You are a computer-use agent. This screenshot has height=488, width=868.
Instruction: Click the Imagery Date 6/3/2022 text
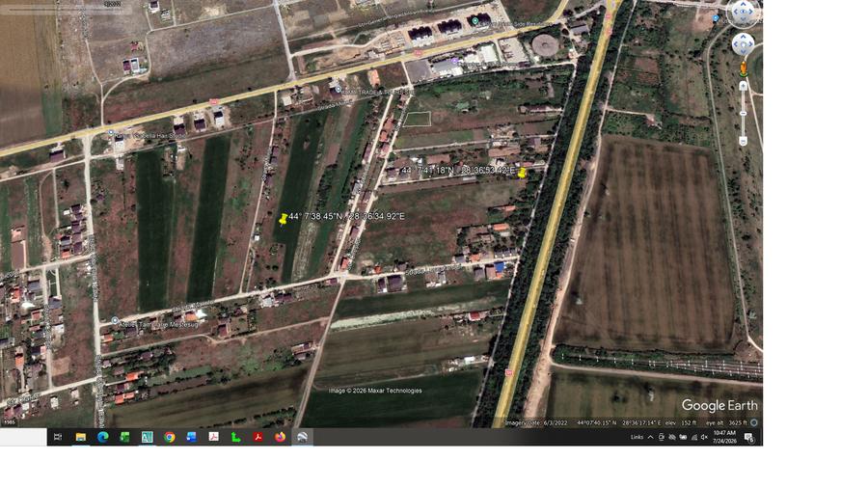pyautogui.click(x=536, y=422)
